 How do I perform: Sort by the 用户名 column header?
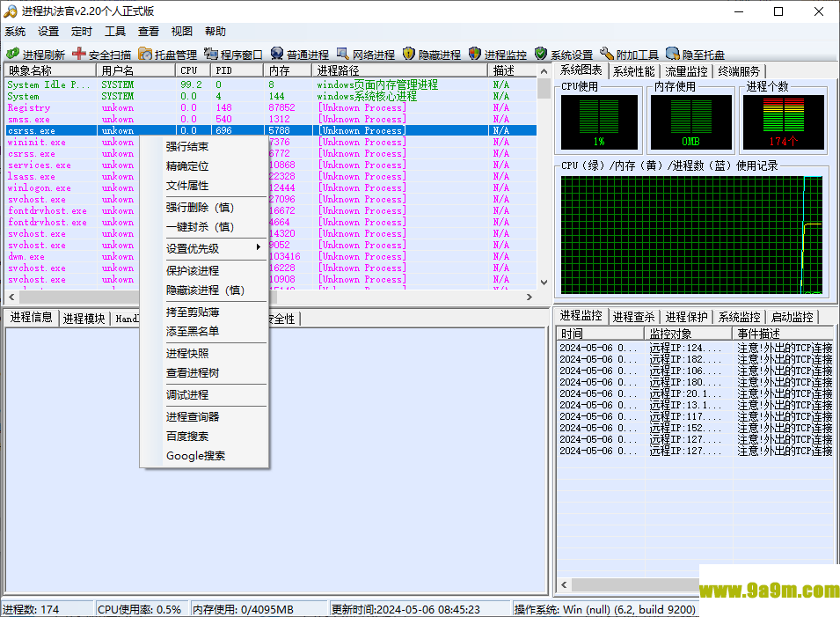point(136,70)
